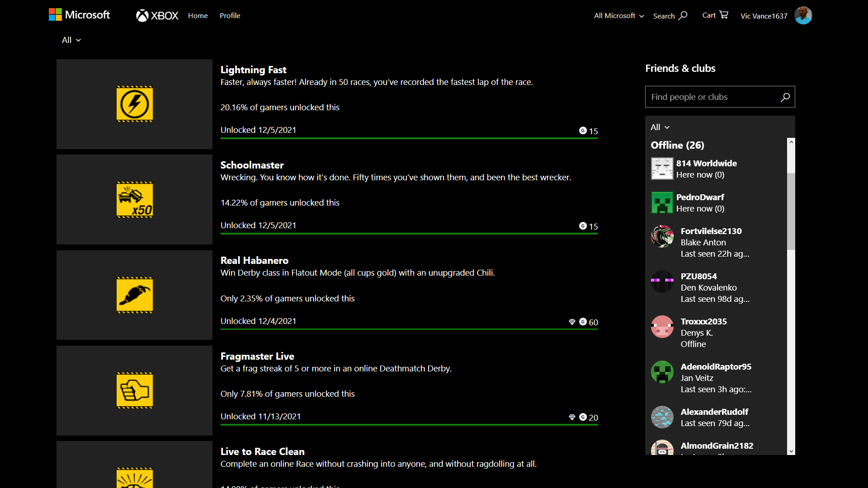Click the Search magnifier icon in header
The height and width of the screenshot is (488, 868).
(683, 15)
